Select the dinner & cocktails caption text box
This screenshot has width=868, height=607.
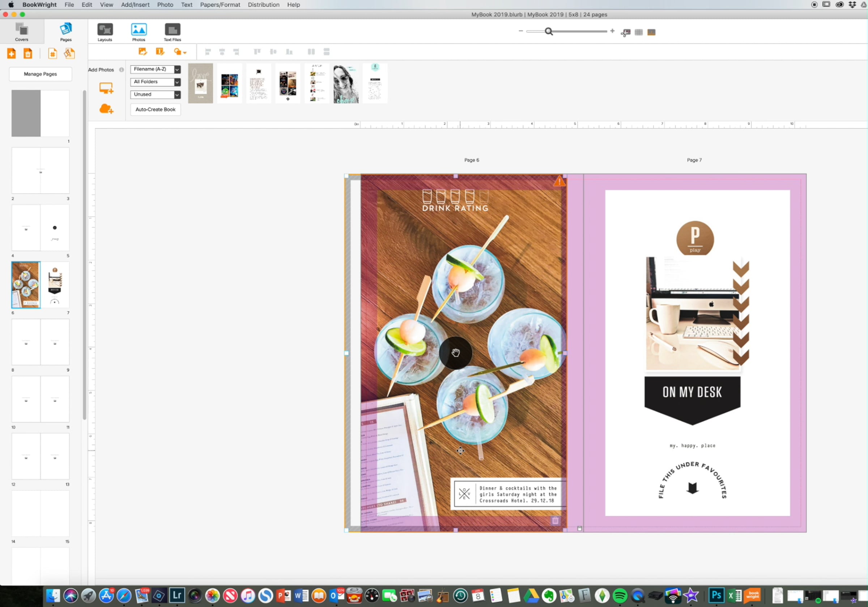[x=509, y=494]
